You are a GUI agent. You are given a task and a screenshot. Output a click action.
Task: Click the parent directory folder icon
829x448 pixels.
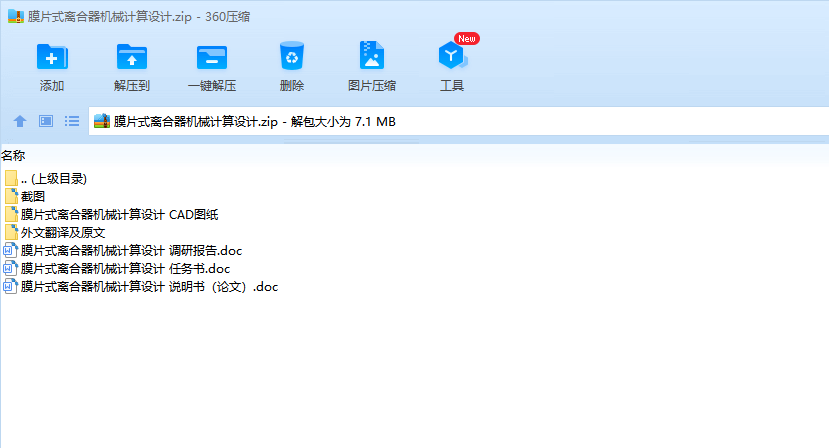click(11, 178)
